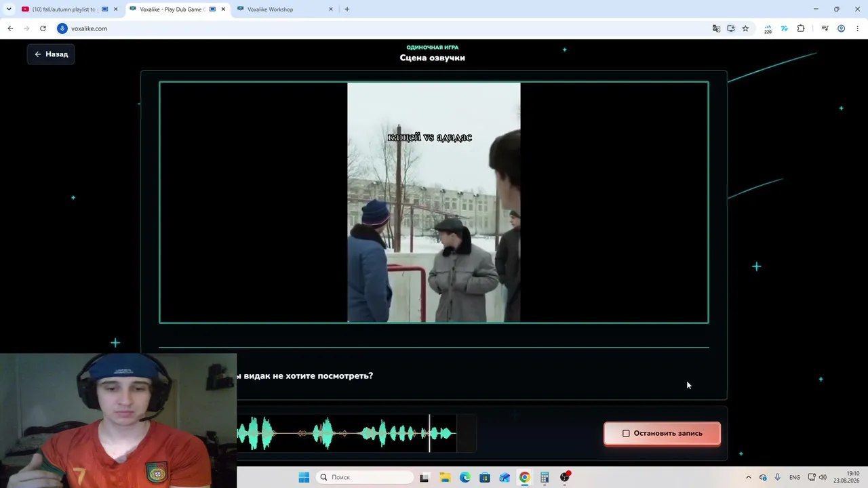Click the subtitle line ending with посмотреть?
Viewport: 868px width, 488px height.
(x=304, y=375)
